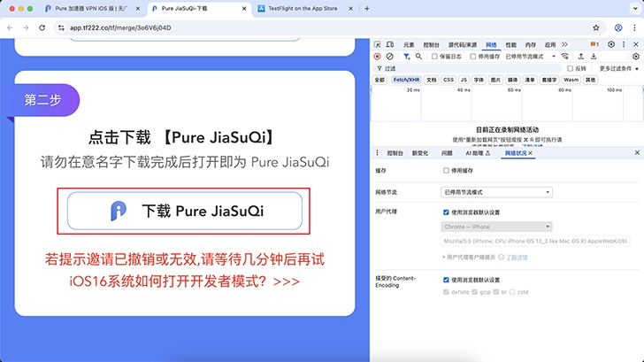The width and height of the screenshot is (644, 362).
Task: Open network search magnifier icon
Action: [418, 56]
